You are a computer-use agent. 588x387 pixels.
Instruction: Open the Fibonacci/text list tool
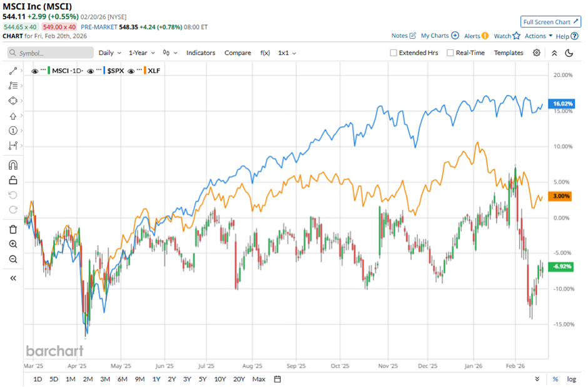coord(13,86)
